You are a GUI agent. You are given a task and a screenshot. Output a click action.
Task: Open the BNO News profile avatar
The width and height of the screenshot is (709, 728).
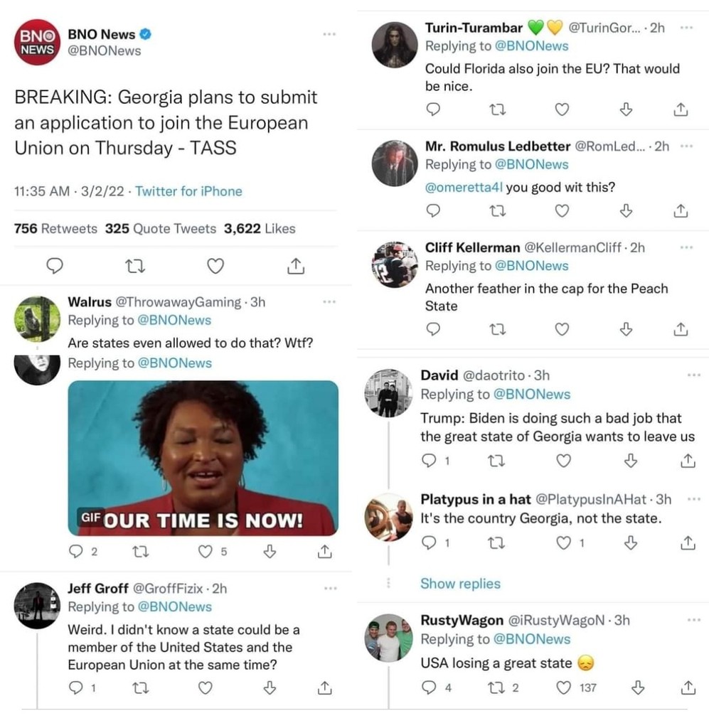37,42
